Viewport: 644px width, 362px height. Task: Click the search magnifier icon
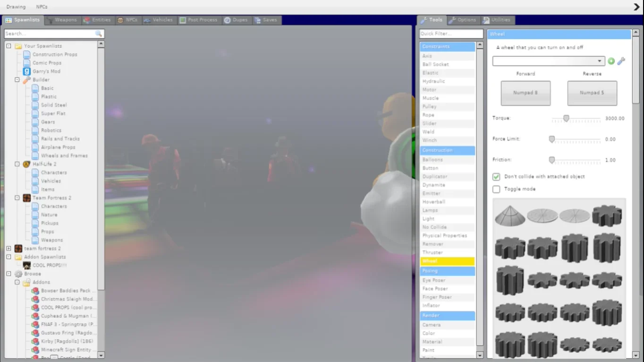pyautogui.click(x=99, y=34)
